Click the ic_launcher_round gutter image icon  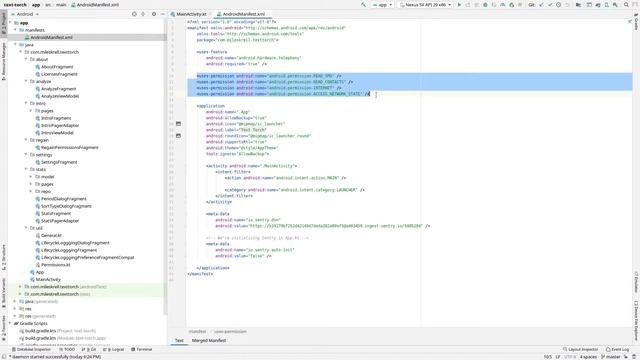[178, 136]
